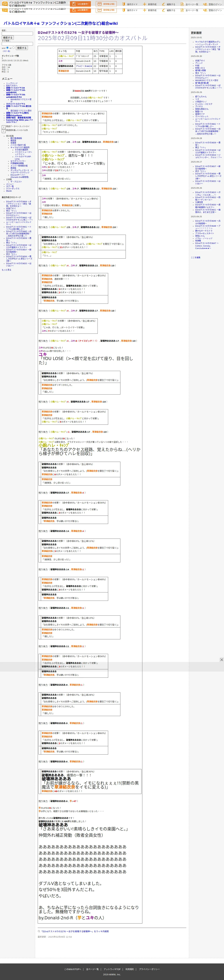This screenshot has height=980, width=224.
Task: Open 小鳥遊ホシノ in 更新履歴
Action: click(201, 102)
